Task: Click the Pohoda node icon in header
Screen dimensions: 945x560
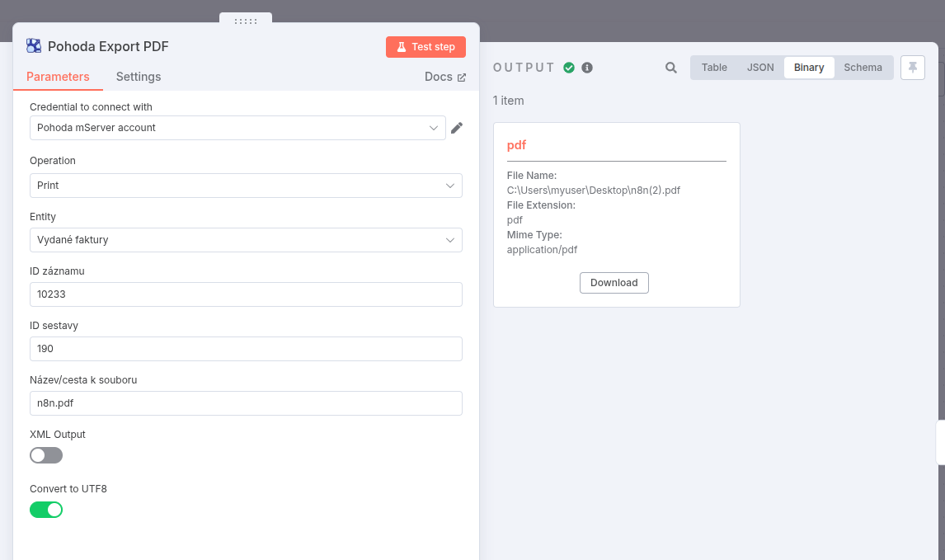Action: 34,46
